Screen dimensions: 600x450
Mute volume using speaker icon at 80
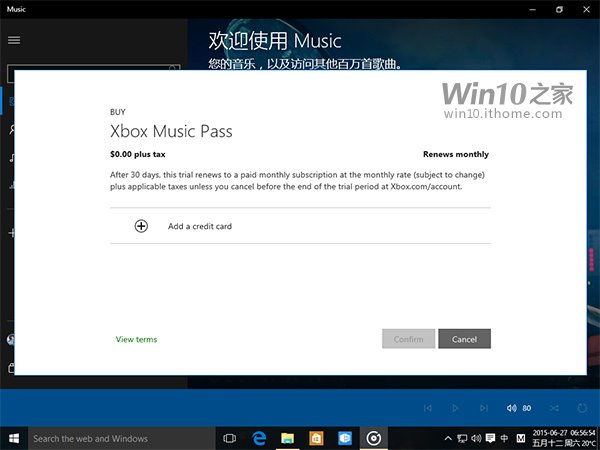512,408
